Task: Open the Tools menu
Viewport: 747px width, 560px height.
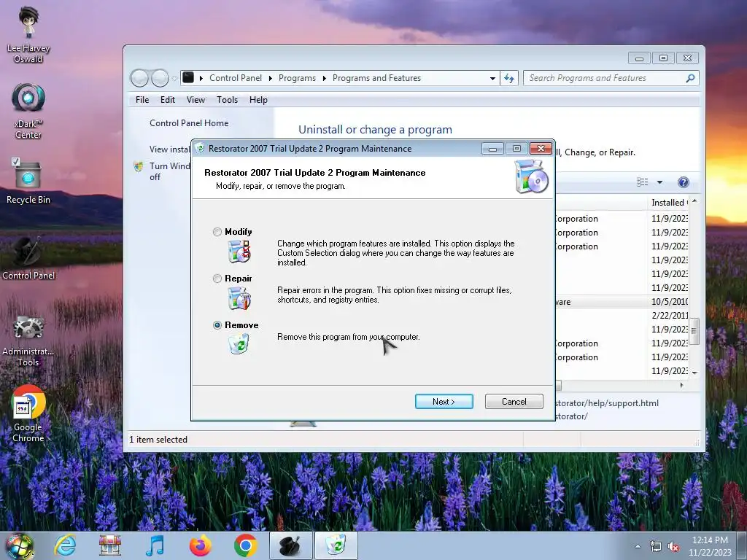Action: click(x=228, y=99)
